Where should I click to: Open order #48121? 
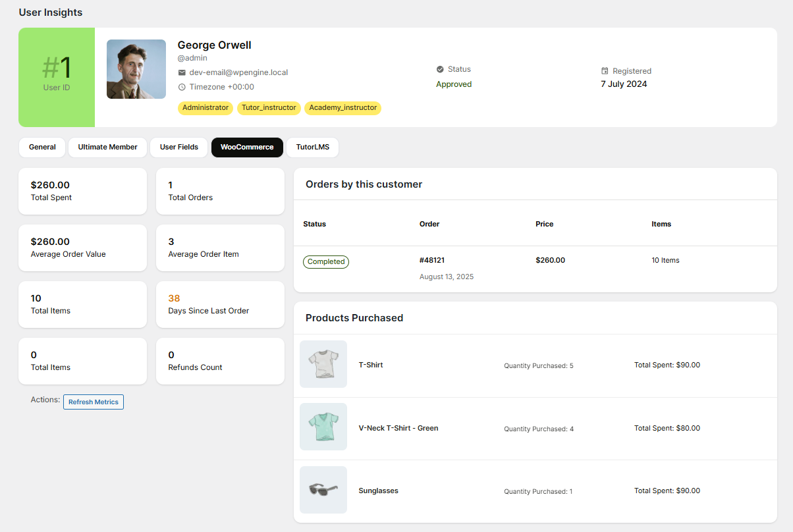432,260
